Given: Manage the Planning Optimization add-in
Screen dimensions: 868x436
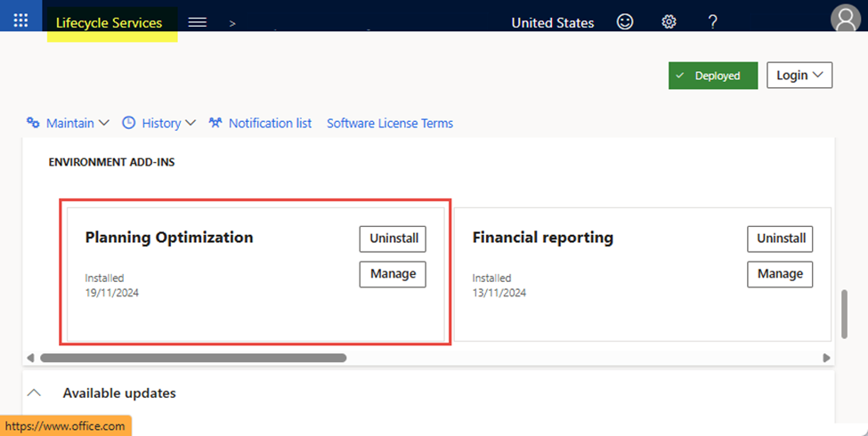Looking at the screenshot, I should click(x=393, y=274).
